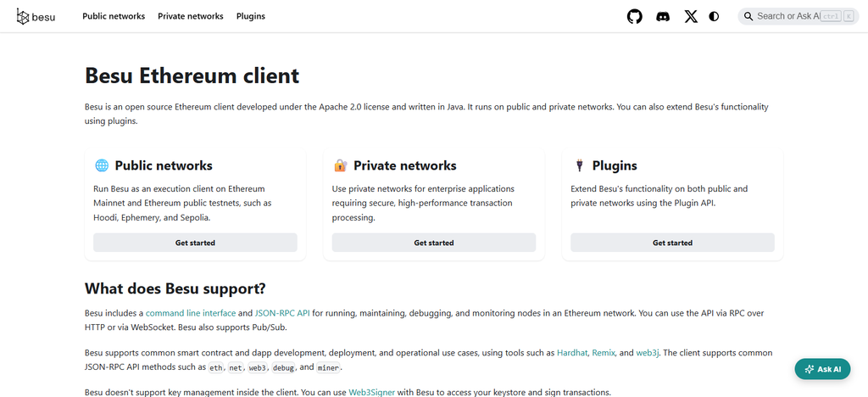Open the GitHub repository icon
This screenshot has width=868, height=397.
pyautogui.click(x=634, y=17)
